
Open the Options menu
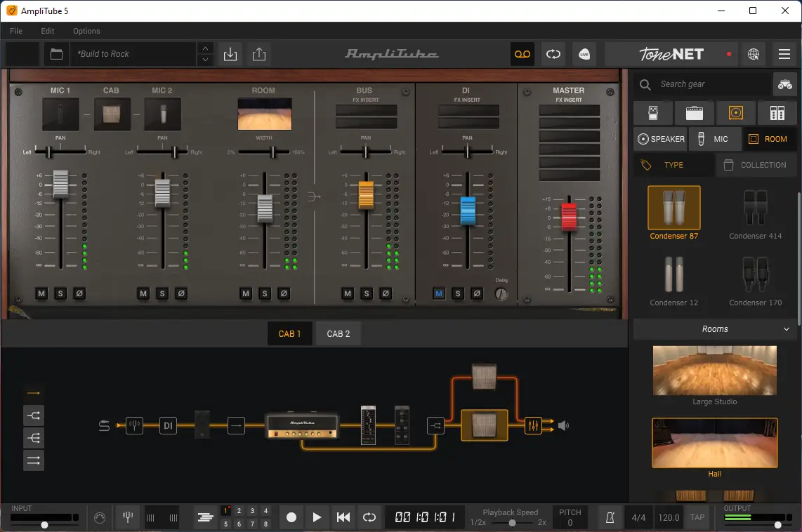pos(86,31)
